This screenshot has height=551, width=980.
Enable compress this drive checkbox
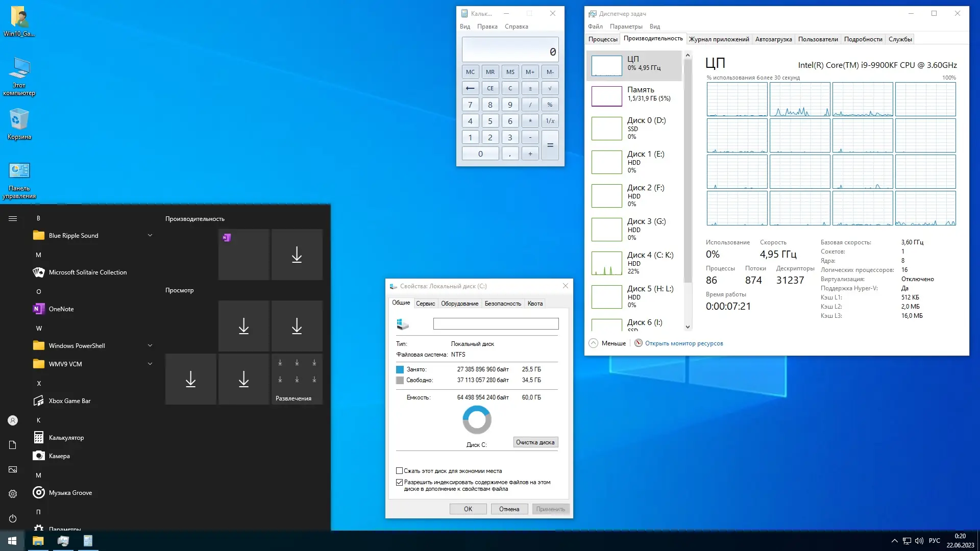click(400, 471)
